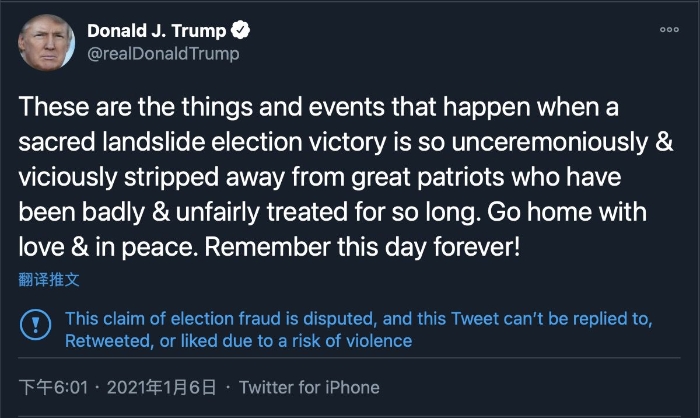Click "been badly & unfairly treated" text

[158, 211]
